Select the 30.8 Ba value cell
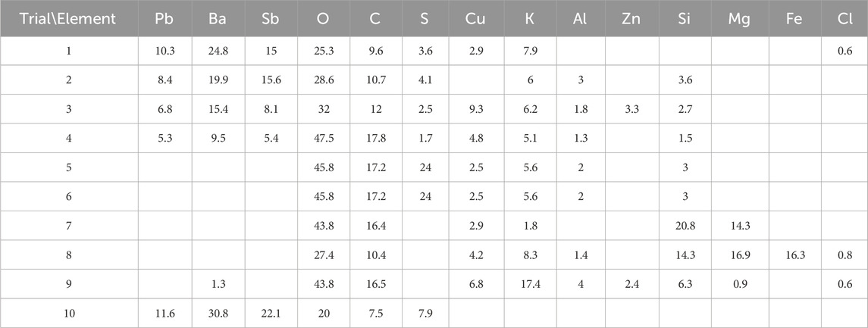The image size is (868, 328). [x=218, y=313]
